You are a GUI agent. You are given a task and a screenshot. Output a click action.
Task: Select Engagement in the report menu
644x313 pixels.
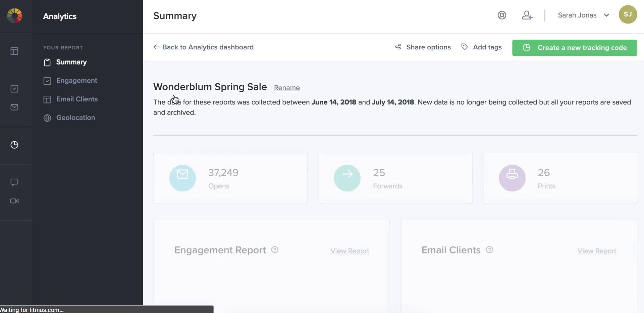tap(77, 81)
